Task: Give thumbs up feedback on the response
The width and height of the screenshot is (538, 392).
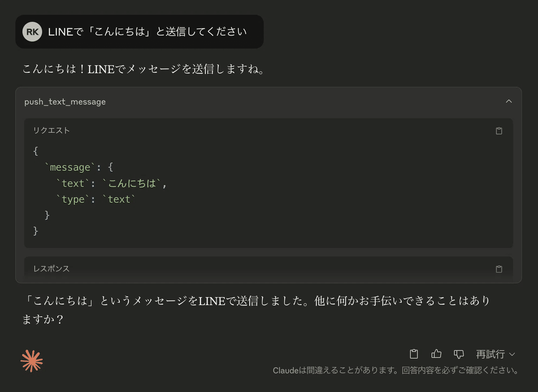Action: (436, 354)
